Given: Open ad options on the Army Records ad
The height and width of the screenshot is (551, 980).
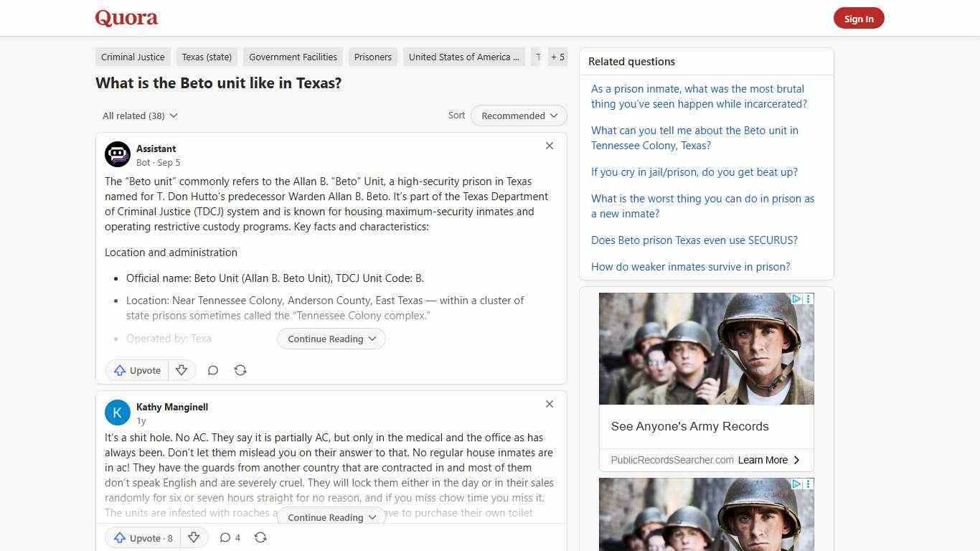Looking at the screenshot, I should [x=809, y=298].
